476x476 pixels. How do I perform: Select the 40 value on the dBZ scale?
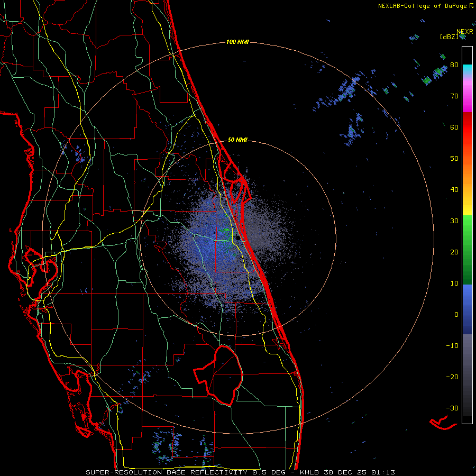[454, 190]
